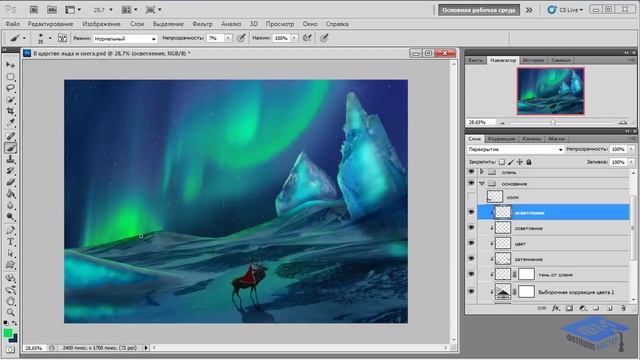The height and width of the screenshot is (360, 640).
Task: Select the Eraser tool
Action: (x=11, y=182)
